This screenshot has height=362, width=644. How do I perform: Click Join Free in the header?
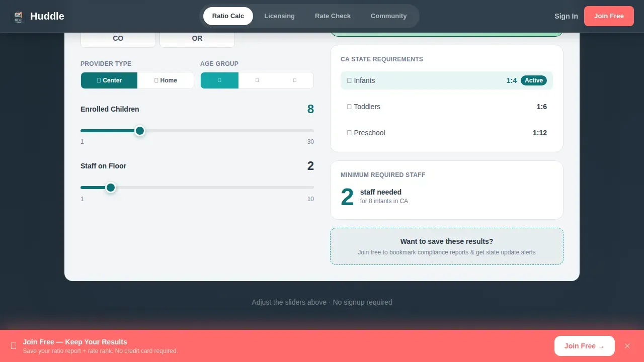point(609,16)
